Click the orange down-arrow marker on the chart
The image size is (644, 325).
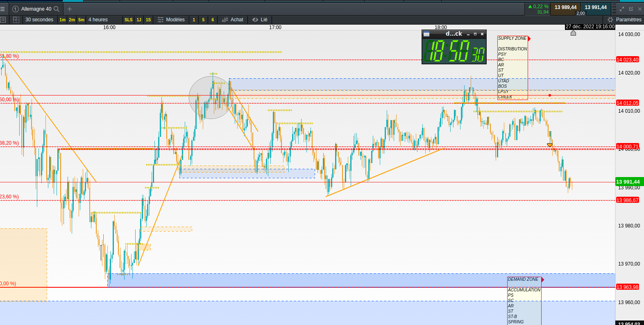tap(550, 145)
